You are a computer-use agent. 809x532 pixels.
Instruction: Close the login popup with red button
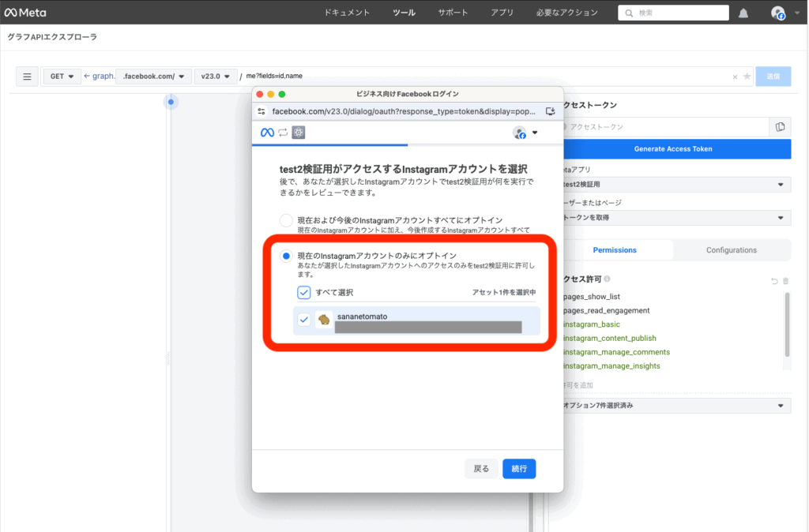point(259,95)
